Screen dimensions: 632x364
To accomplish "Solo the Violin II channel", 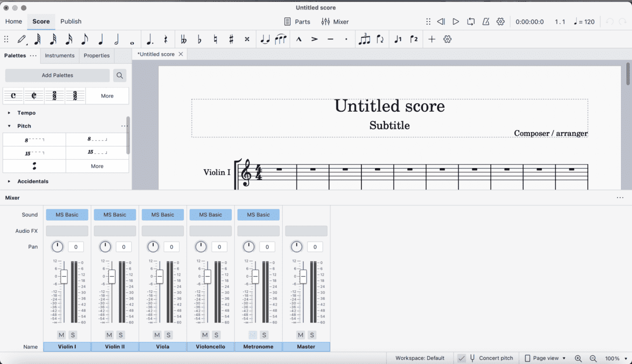I will click(x=121, y=335).
